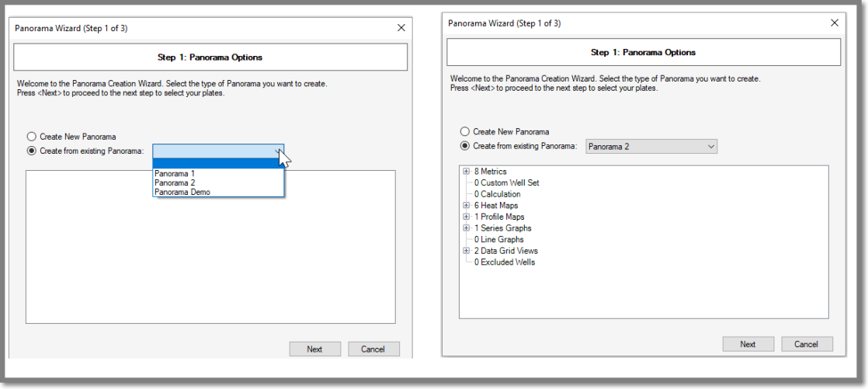
Task: Select Create New Panorama radio in left wizard
Action: 32,136
